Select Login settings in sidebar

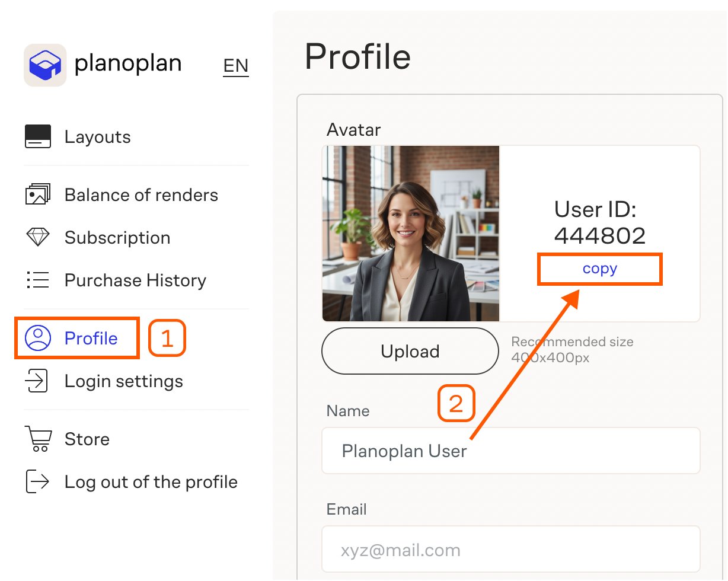coord(123,381)
